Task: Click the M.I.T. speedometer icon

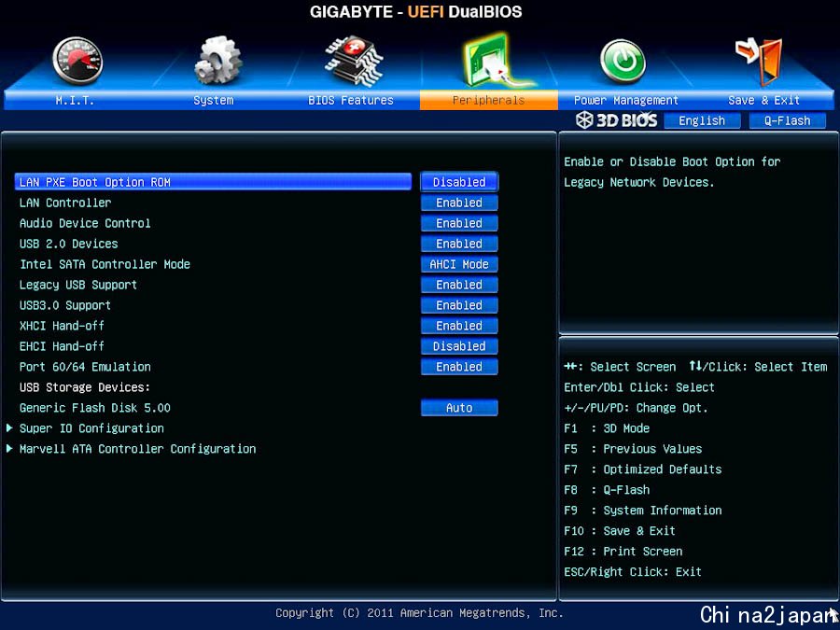Action: (x=77, y=61)
